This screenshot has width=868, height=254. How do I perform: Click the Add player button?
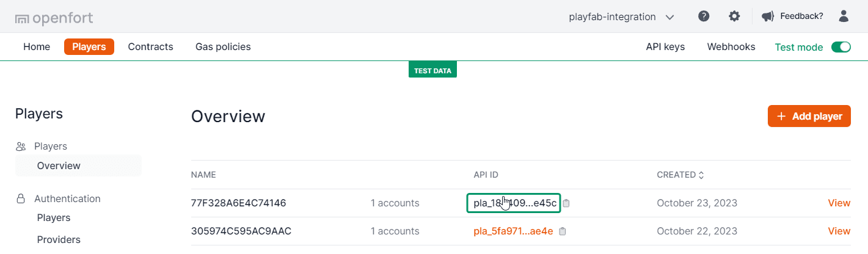click(809, 116)
